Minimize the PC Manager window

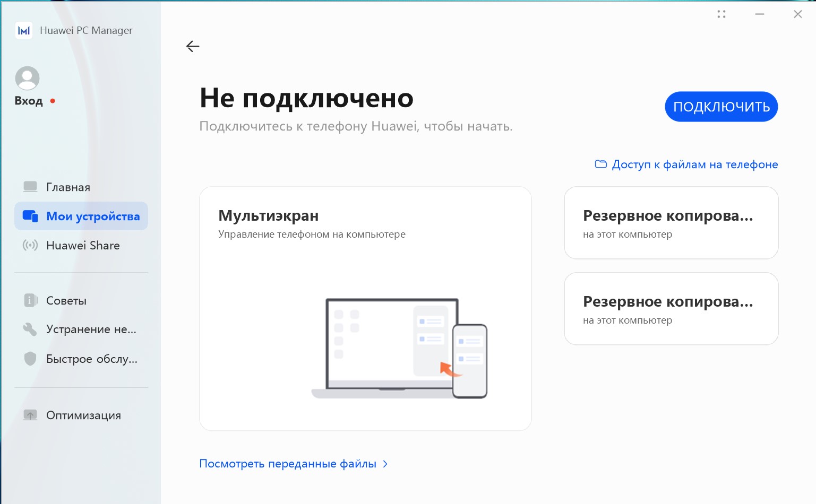pos(760,14)
